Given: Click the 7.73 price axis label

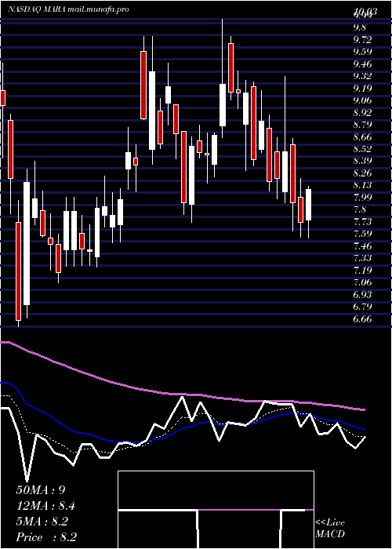Looking at the screenshot, I should point(362,222).
